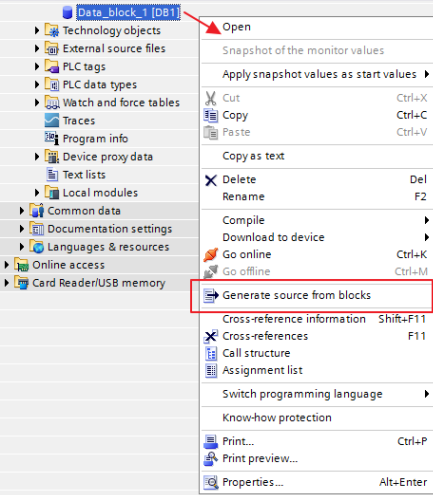The image size is (433, 495).
Task: Click the Call structure icon
Action: 211,353
